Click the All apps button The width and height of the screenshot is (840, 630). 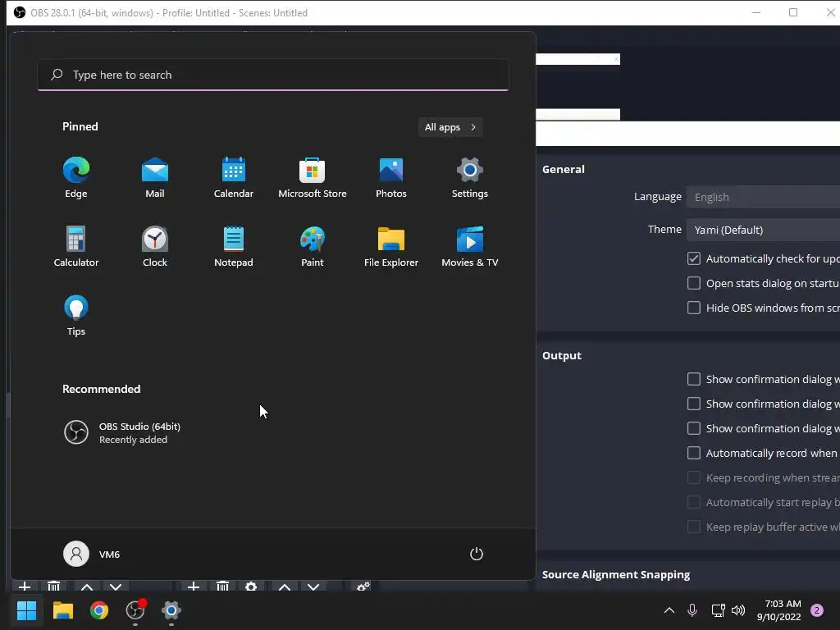(x=450, y=127)
